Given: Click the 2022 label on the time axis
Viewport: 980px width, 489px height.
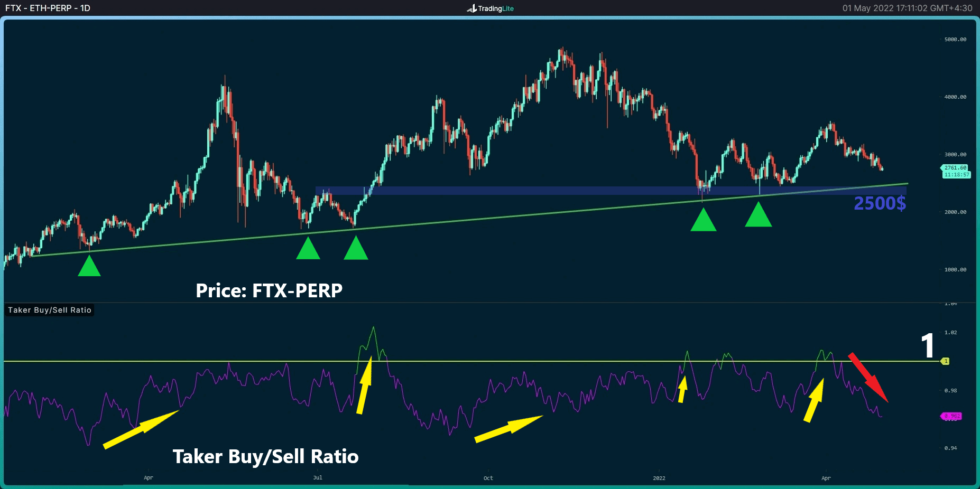Looking at the screenshot, I should (659, 478).
